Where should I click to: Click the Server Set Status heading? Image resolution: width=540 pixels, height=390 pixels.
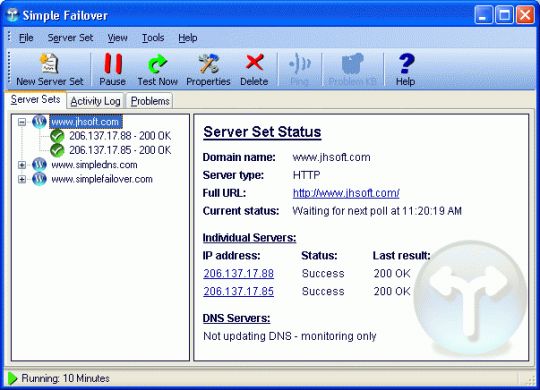click(262, 132)
